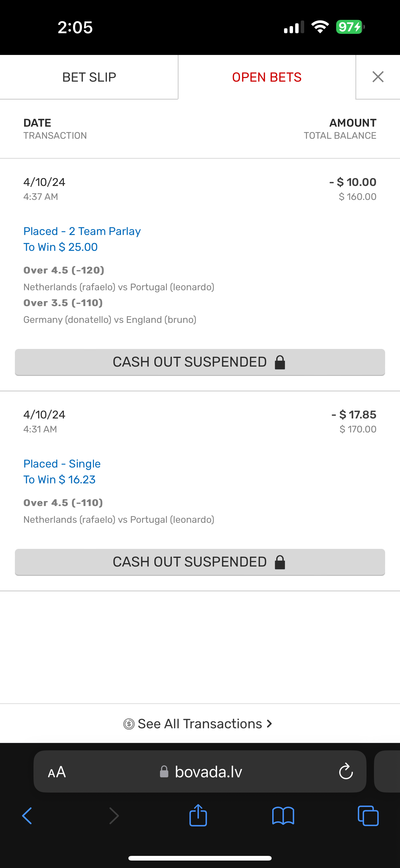Expand See All Transactions chevron
400x868 pixels.
[269, 723]
